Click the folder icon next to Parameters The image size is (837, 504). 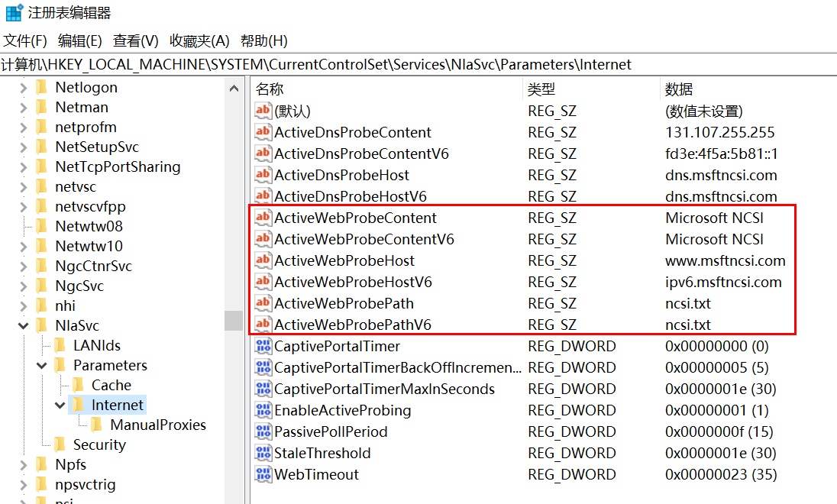(60, 365)
